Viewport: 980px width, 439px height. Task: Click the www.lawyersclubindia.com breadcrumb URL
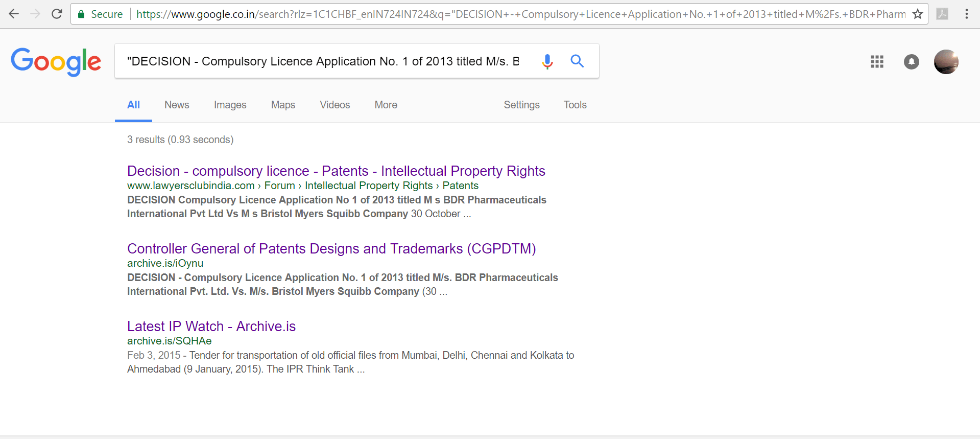point(303,186)
